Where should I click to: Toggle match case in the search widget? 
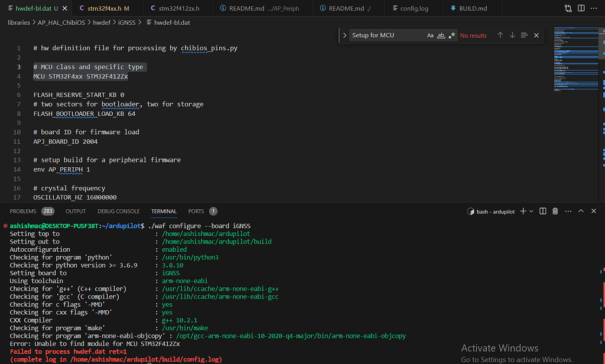click(430, 35)
